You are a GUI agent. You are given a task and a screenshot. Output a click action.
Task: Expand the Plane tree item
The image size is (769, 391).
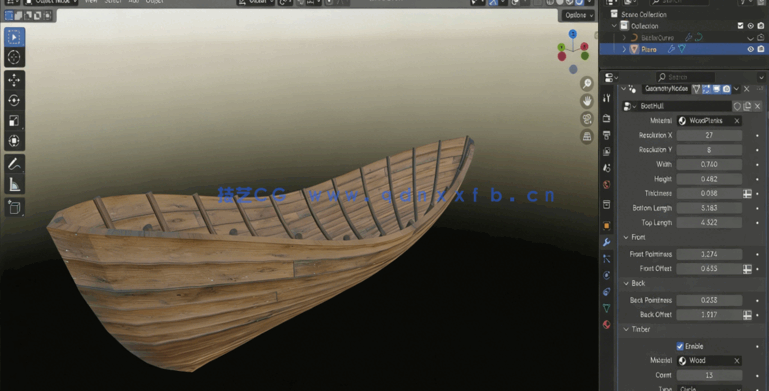click(624, 49)
